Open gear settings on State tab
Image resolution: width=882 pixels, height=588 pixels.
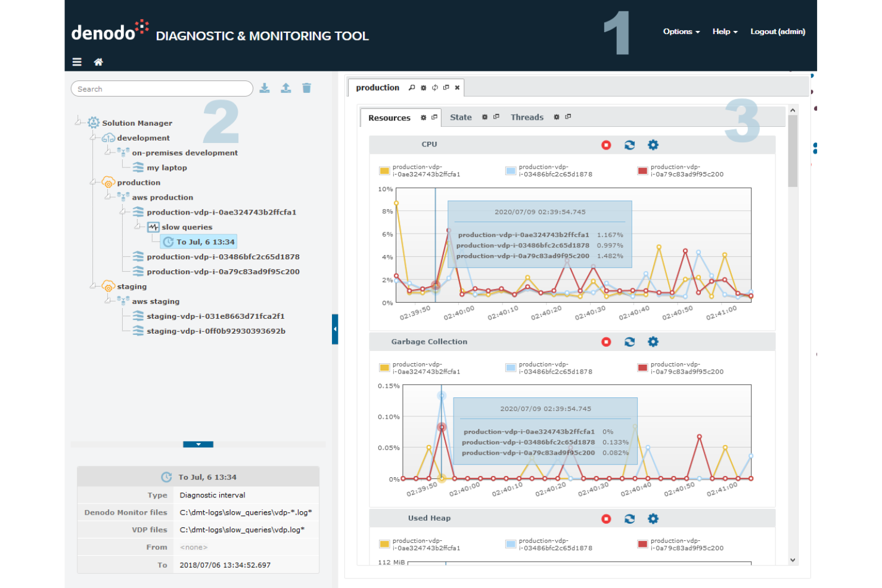(485, 117)
